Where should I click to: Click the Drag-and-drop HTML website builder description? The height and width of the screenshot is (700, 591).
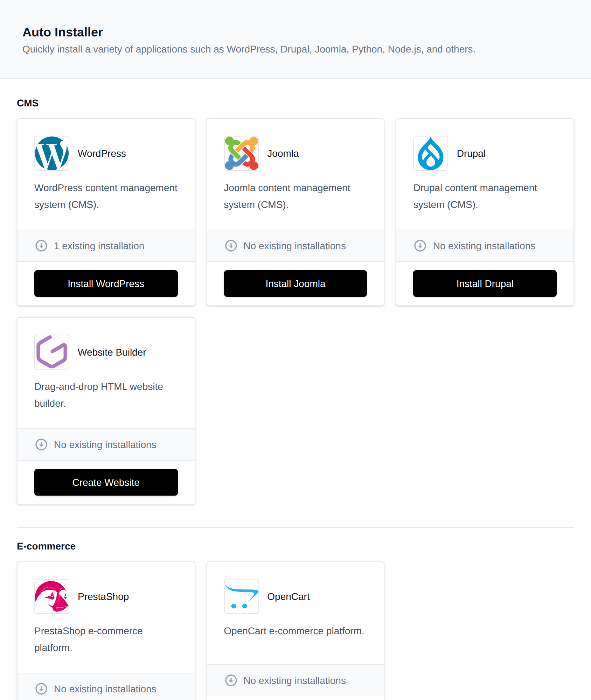99,395
